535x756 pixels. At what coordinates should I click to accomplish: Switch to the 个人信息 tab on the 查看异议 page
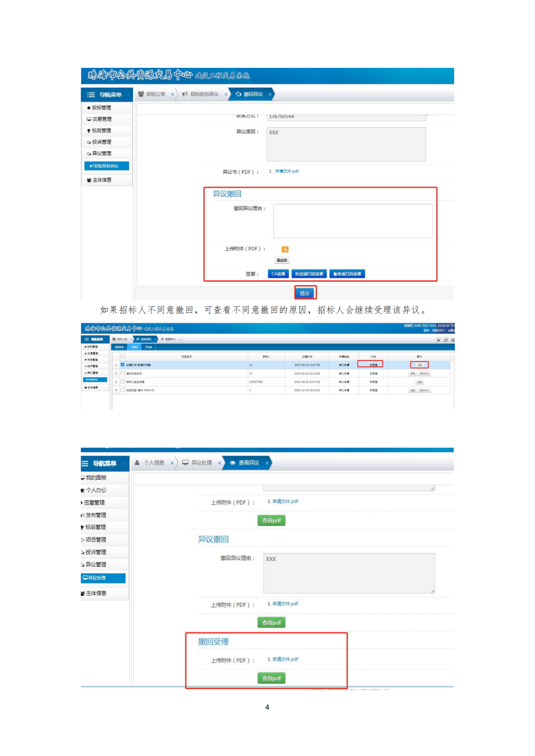click(154, 463)
